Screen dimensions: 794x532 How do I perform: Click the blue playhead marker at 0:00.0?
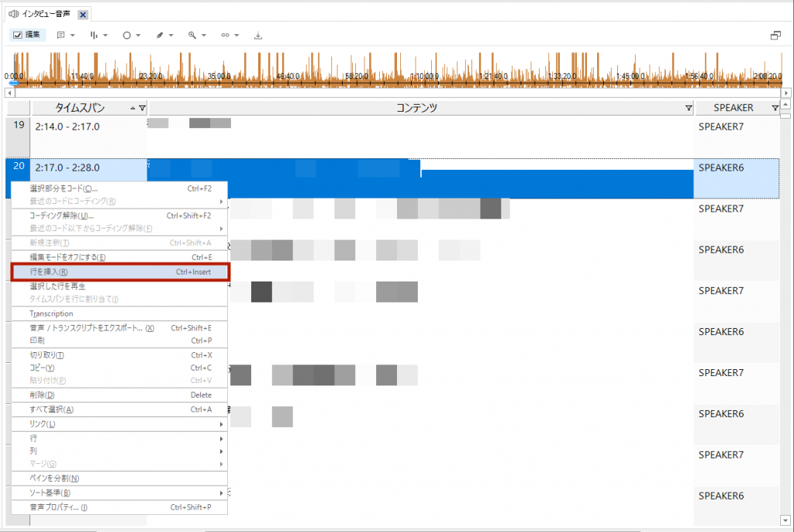coord(13,82)
